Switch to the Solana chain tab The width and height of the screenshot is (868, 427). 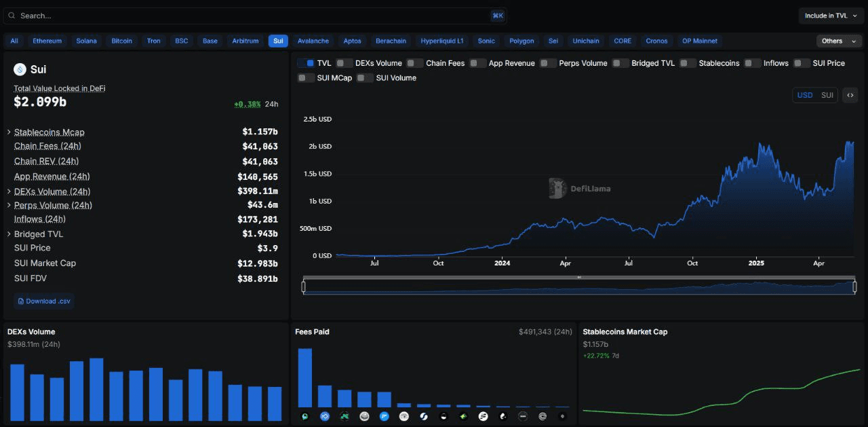click(x=86, y=41)
